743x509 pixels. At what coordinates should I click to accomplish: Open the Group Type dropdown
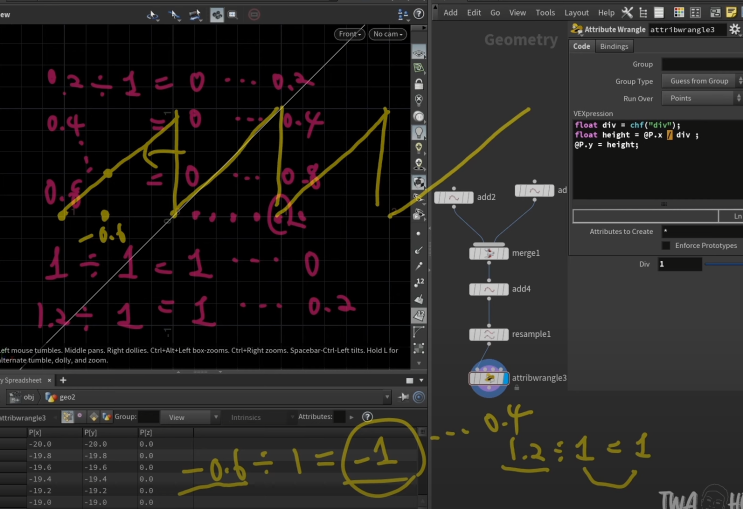pos(702,81)
